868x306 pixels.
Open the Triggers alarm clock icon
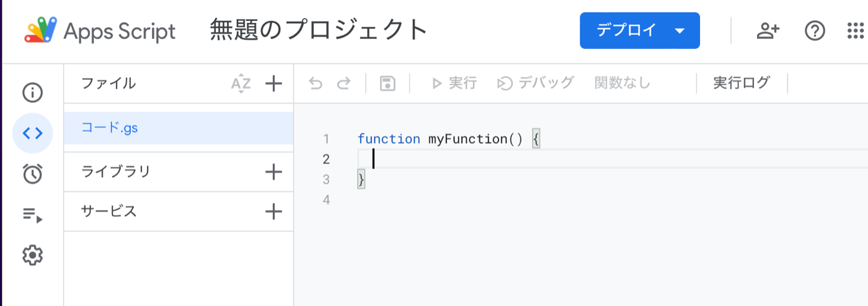tap(32, 173)
